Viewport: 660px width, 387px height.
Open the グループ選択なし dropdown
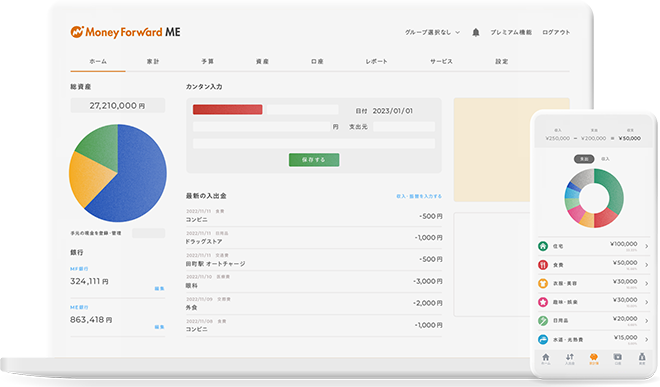[x=432, y=32]
